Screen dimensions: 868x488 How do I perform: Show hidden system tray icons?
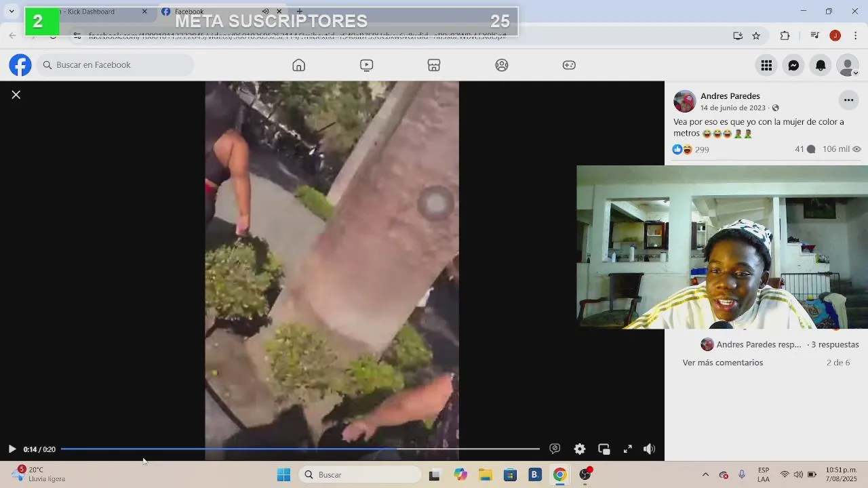pos(705,475)
